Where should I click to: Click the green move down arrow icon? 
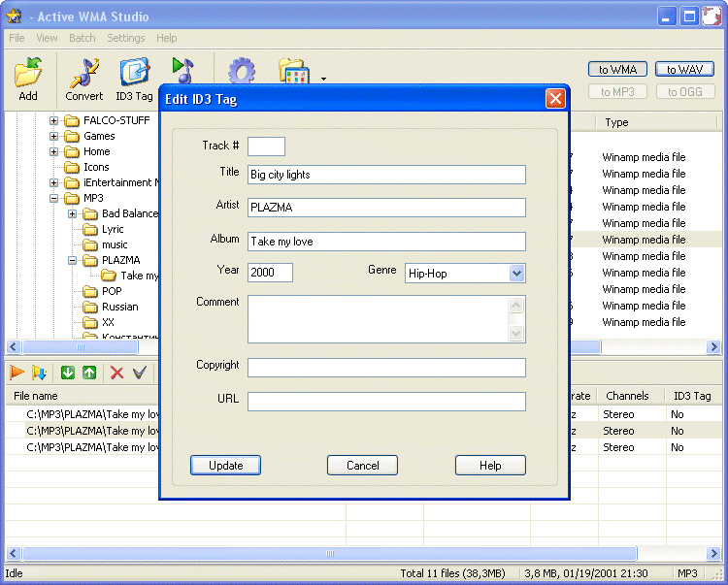[x=68, y=373]
